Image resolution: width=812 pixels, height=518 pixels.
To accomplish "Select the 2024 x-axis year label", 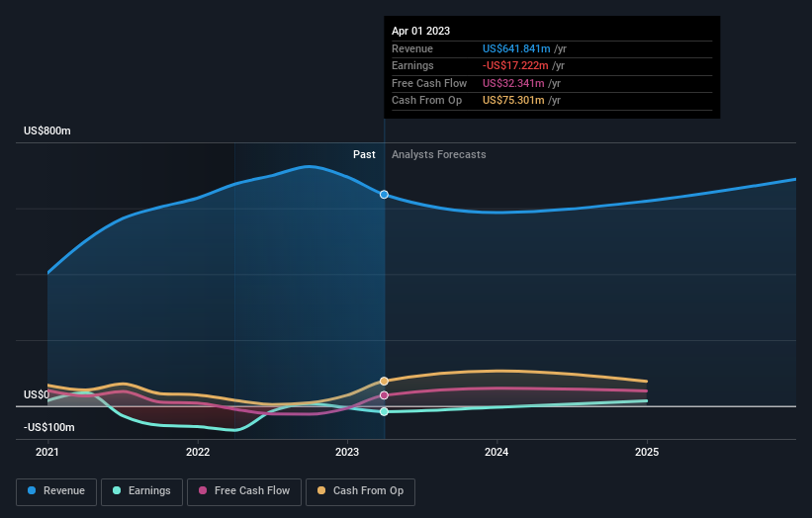I will click(496, 452).
